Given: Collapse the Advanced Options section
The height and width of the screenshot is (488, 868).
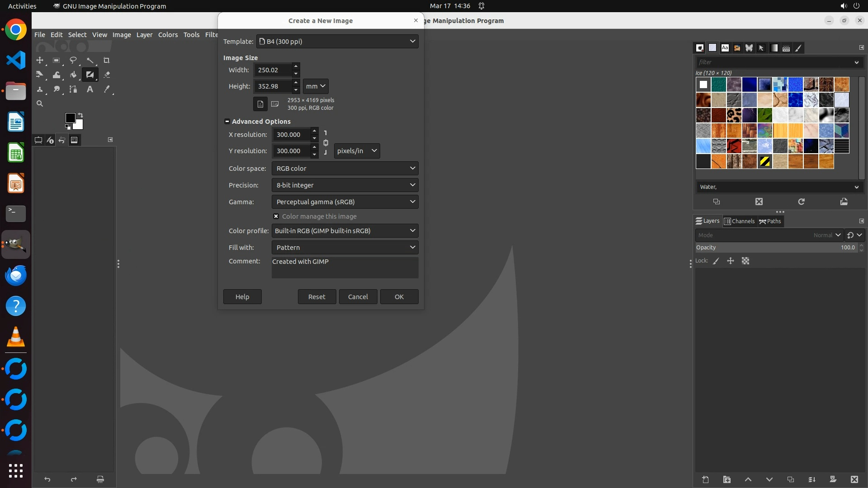Looking at the screenshot, I should click(x=227, y=121).
